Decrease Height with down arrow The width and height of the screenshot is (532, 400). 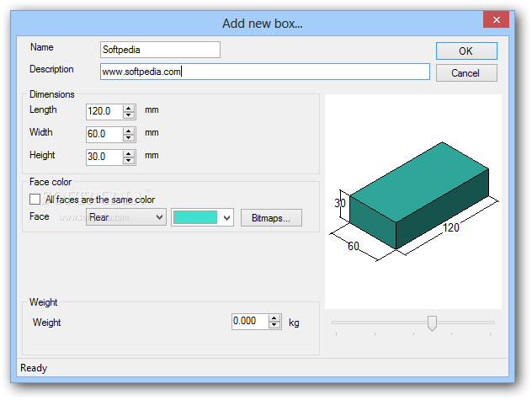(129, 160)
